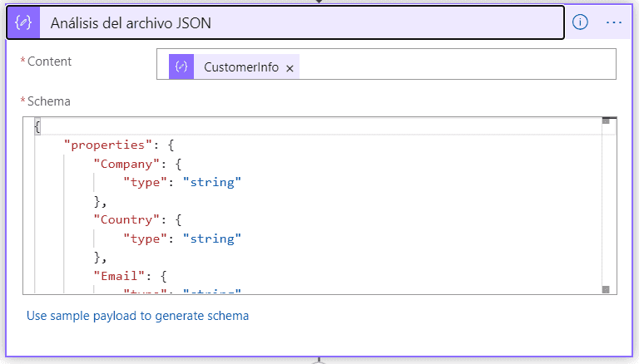Click the "Company" key in schema
The height and width of the screenshot is (364, 639).
point(126,164)
